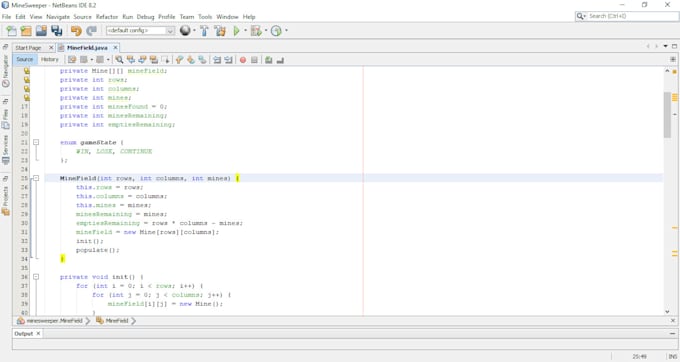
Task: Save all files with Save All icon
Action: tap(57, 31)
